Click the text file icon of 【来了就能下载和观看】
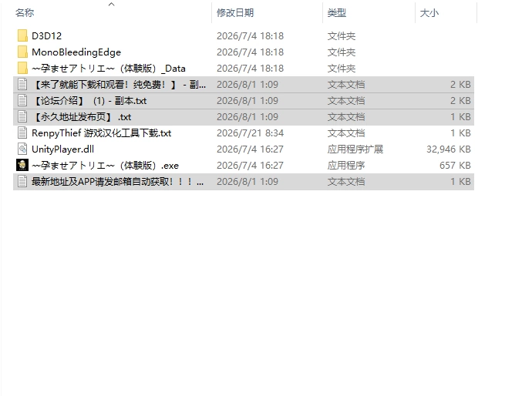Screen dimensions: 532x396 tap(22, 85)
